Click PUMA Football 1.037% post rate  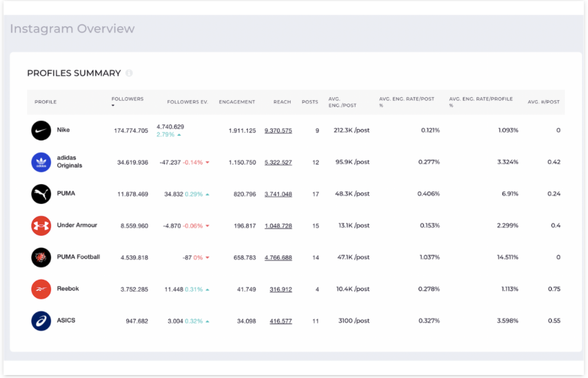pyautogui.click(x=430, y=257)
